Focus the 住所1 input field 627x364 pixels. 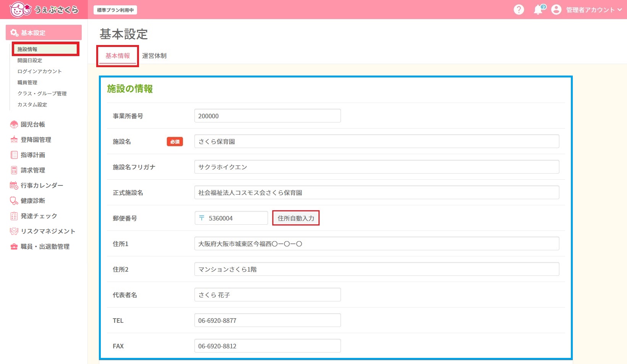click(x=377, y=244)
